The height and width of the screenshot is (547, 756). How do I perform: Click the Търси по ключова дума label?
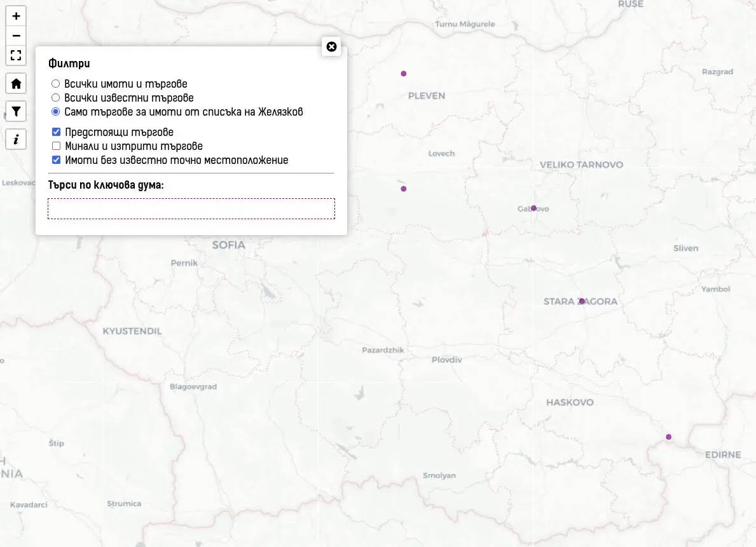tap(106, 185)
